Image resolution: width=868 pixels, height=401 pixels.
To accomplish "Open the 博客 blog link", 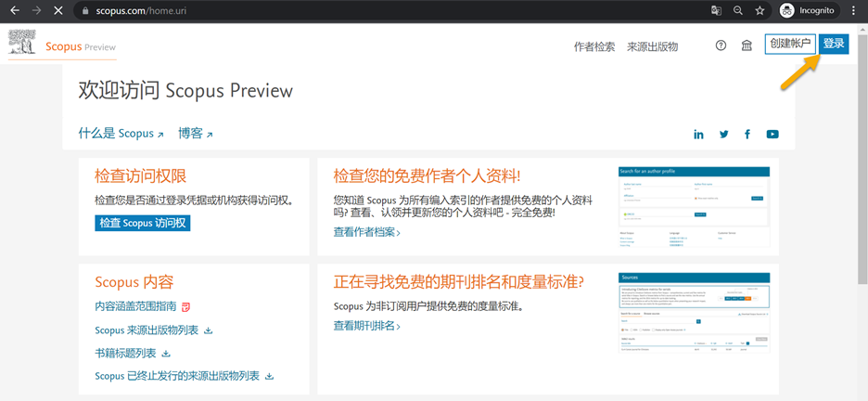I will click(196, 134).
